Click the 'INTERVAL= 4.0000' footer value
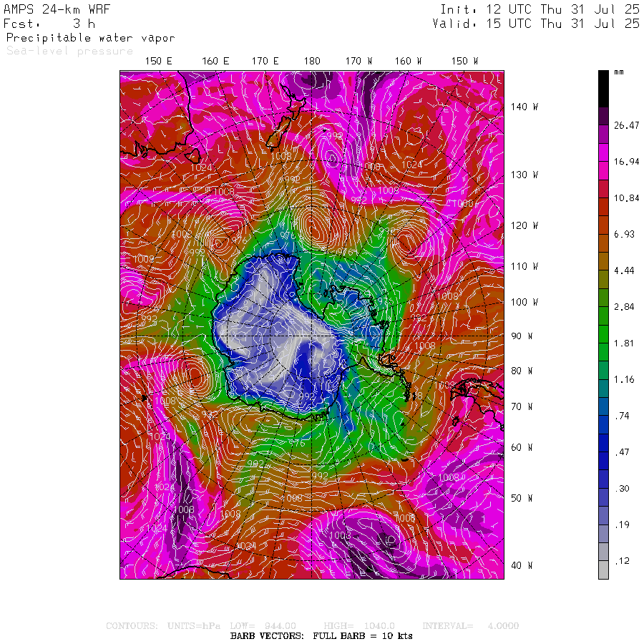 471,626
